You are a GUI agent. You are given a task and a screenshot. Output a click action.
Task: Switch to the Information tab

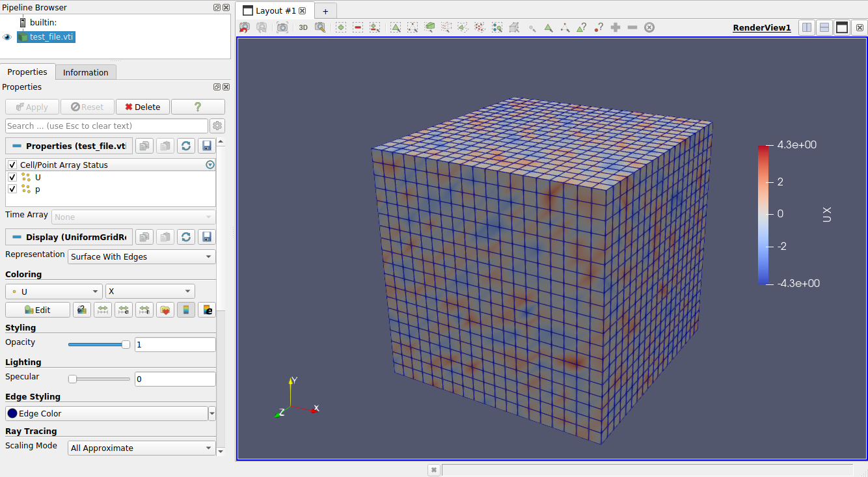(x=85, y=72)
